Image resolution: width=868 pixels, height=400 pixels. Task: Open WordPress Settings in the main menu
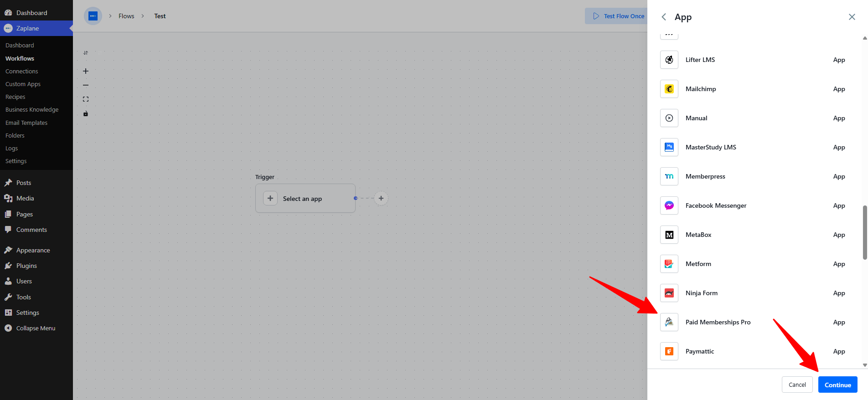click(x=36, y=313)
